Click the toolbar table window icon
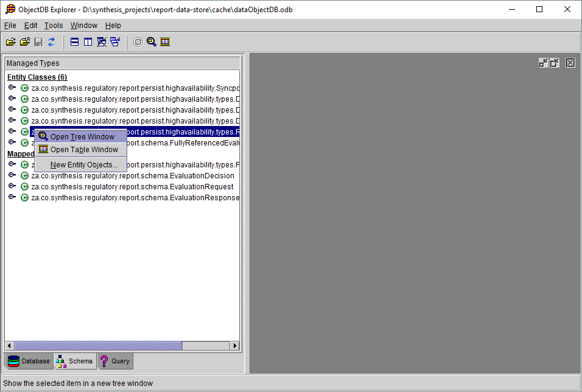 [165, 42]
